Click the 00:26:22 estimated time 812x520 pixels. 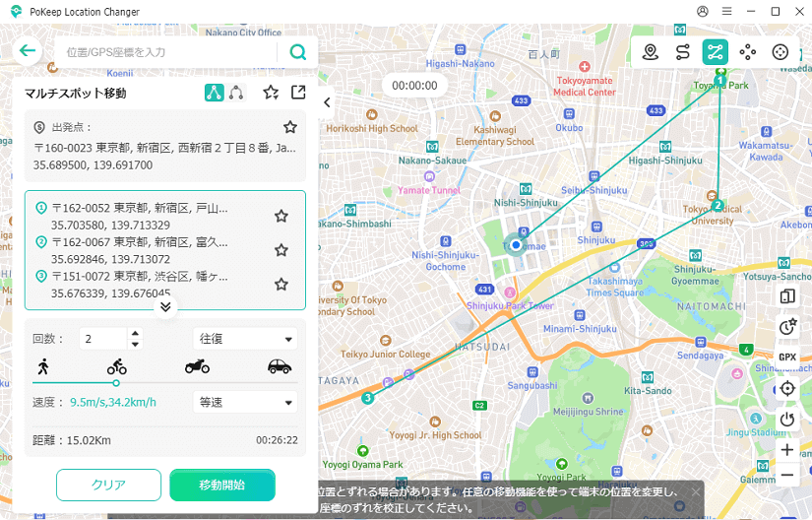point(277,440)
